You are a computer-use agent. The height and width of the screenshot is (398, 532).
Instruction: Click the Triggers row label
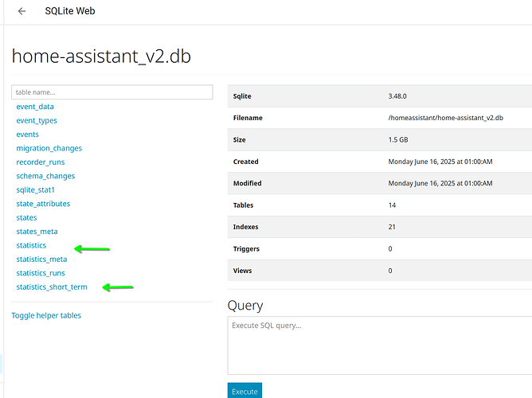point(246,249)
